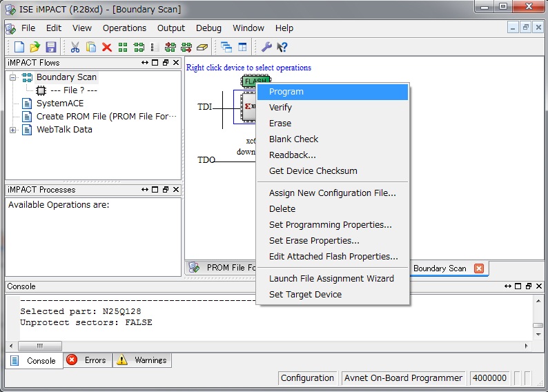The image size is (548, 392).
Task: Click the wrench preferences icon
Action: [x=266, y=47]
